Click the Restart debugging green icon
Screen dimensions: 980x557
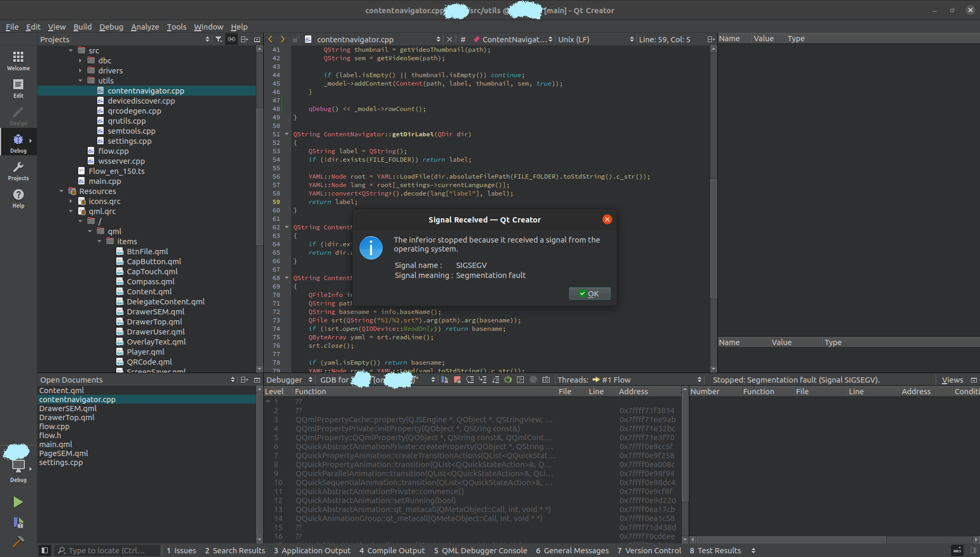tap(508, 379)
